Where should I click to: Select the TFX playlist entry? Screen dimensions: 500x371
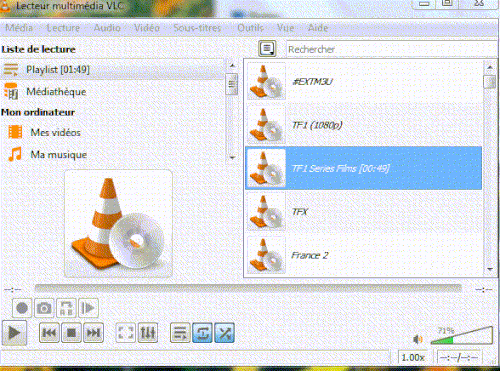coord(364,212)
